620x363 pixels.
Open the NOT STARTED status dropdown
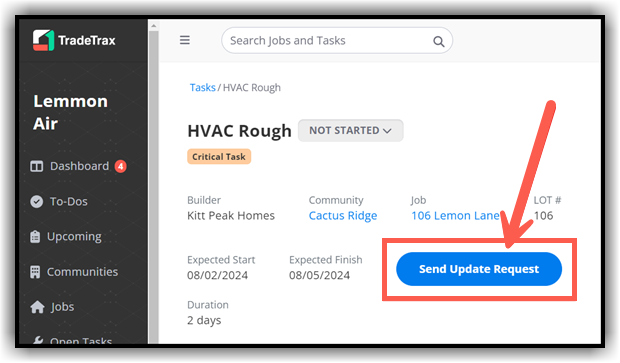point(350,130)
